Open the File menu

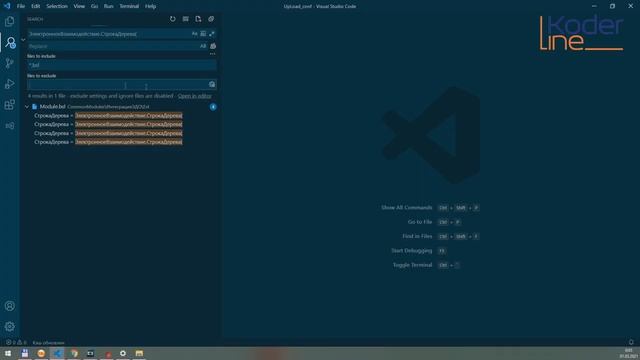21,6
